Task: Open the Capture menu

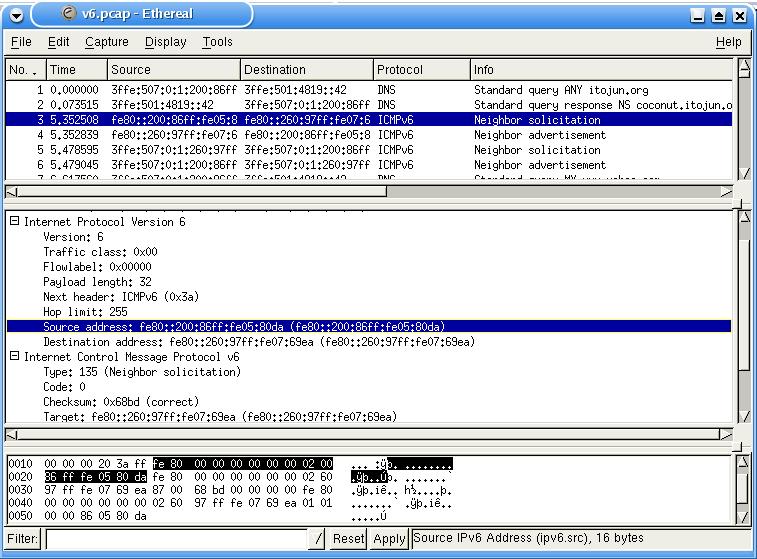Action: point(106,42)
